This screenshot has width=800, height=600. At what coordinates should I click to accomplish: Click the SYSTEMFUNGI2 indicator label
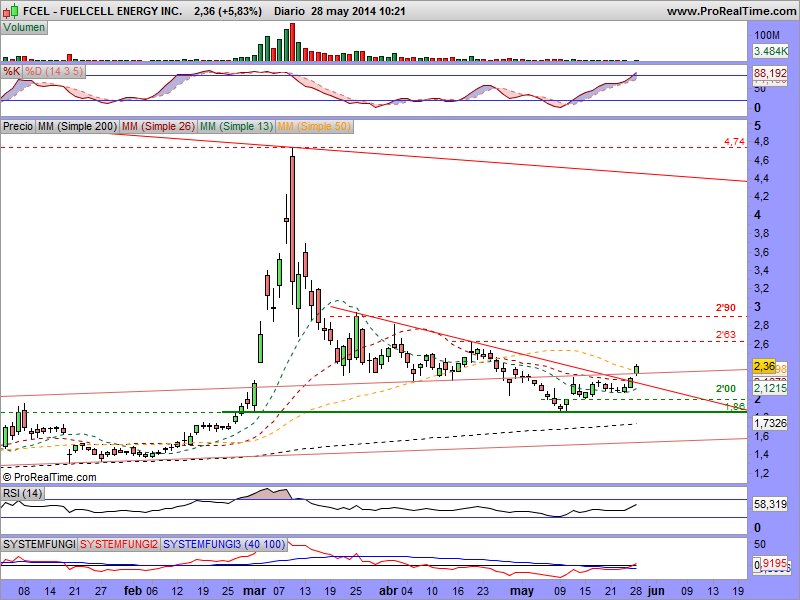(119, 544)
